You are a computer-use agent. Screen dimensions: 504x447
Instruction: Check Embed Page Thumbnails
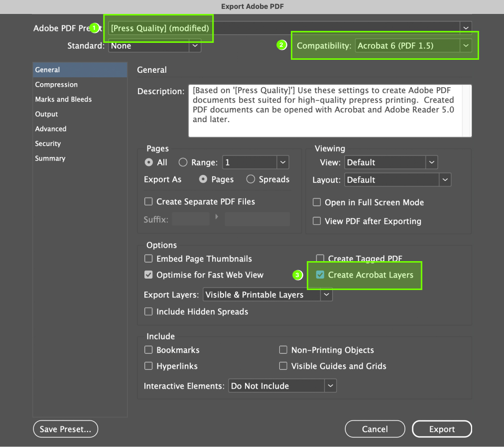point(148,259)
